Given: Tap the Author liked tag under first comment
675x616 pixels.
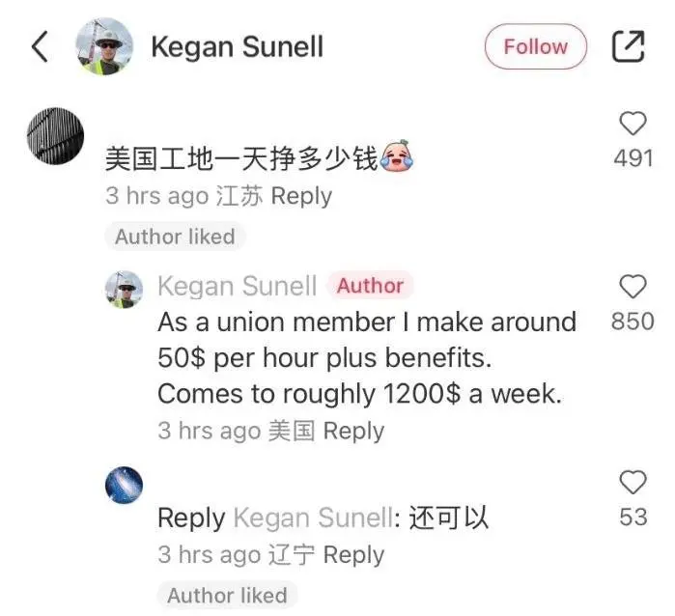Looking at the screenshot, I should pos(175,237).
